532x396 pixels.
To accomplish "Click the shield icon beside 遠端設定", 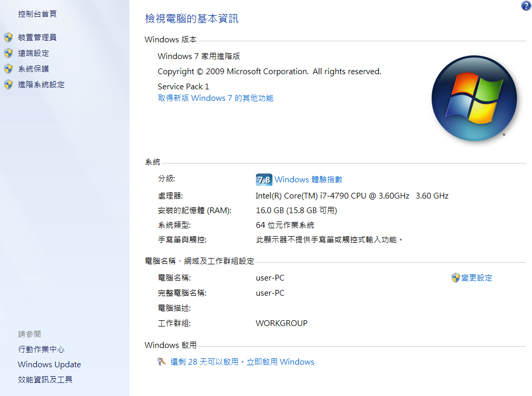I will [8, 53].
